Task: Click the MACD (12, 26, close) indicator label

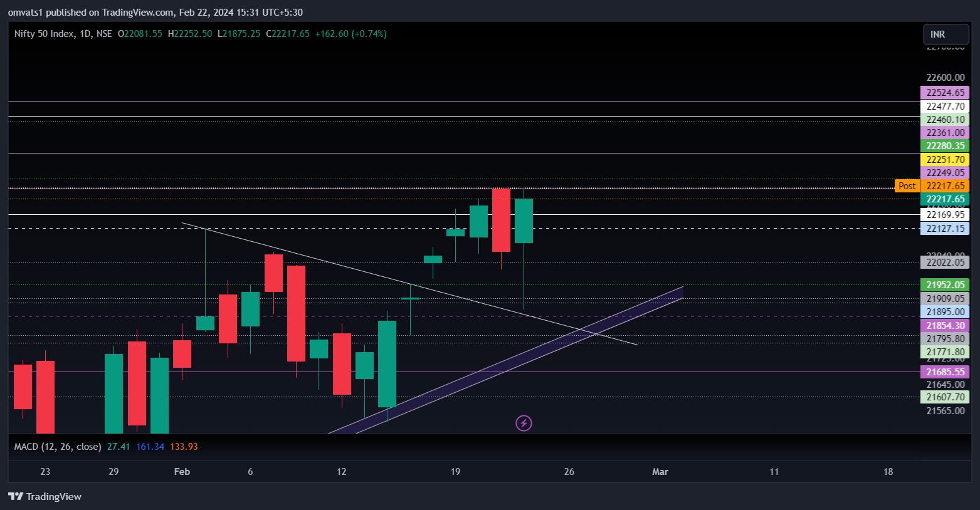Action: coord(58,447)
